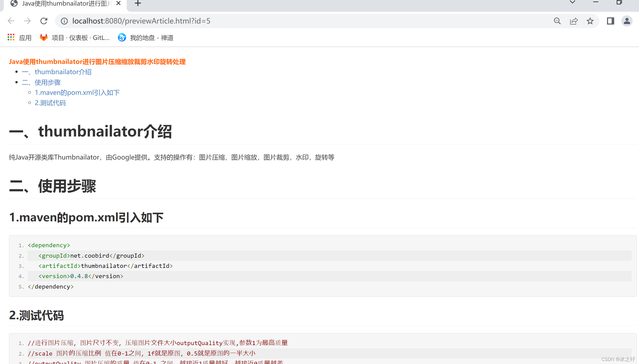
Task: Toggle the browser side panel
Action: 611,21
